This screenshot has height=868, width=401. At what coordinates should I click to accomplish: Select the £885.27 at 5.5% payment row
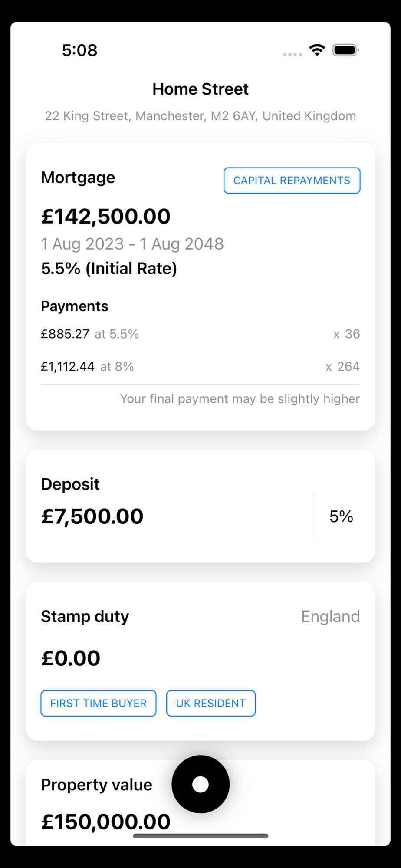(x=200, y=334)
